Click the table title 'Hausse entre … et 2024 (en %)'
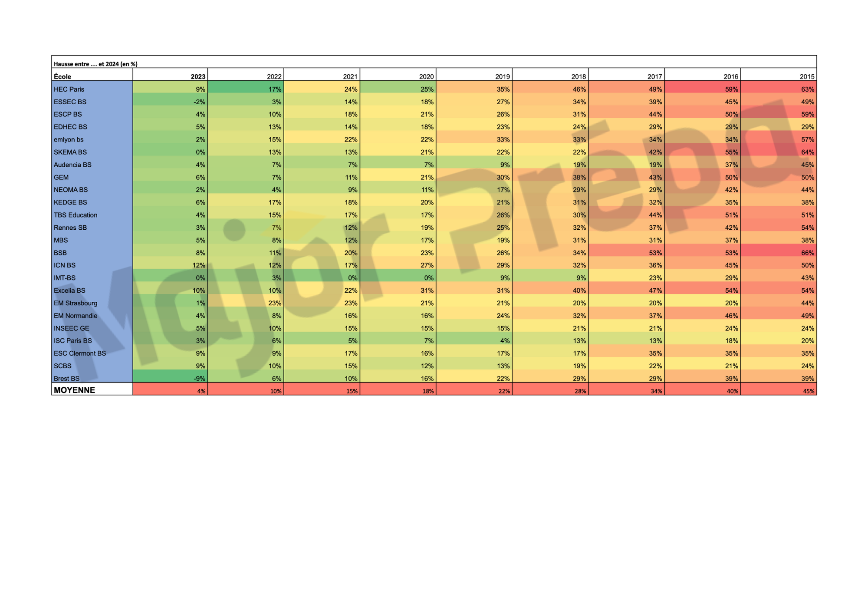 tap(95, 64)
